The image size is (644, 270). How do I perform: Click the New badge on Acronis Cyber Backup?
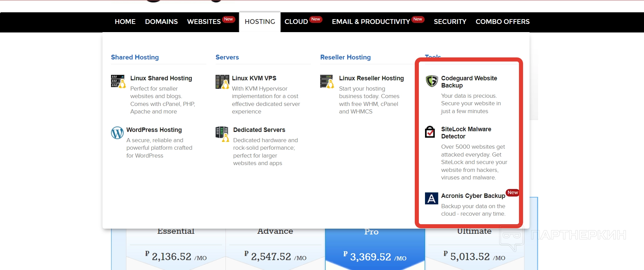(x=512, y=193)
